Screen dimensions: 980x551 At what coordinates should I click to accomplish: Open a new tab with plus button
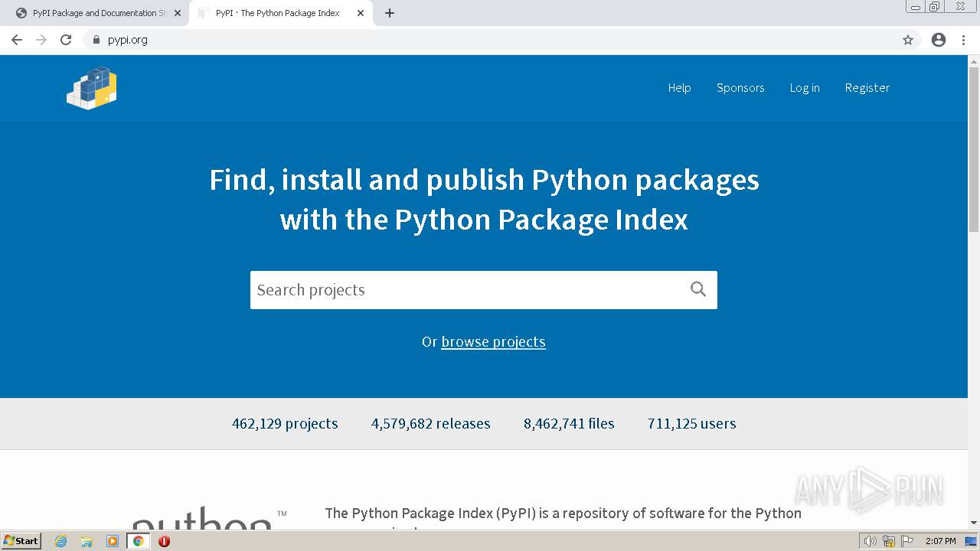click(390, 13)
